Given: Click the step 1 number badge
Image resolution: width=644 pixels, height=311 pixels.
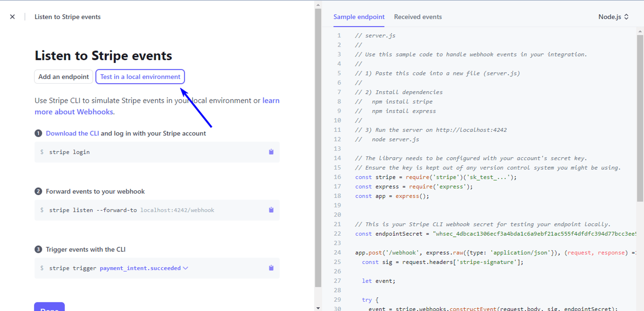Looking at the screenshot, I should coord(38,133).
